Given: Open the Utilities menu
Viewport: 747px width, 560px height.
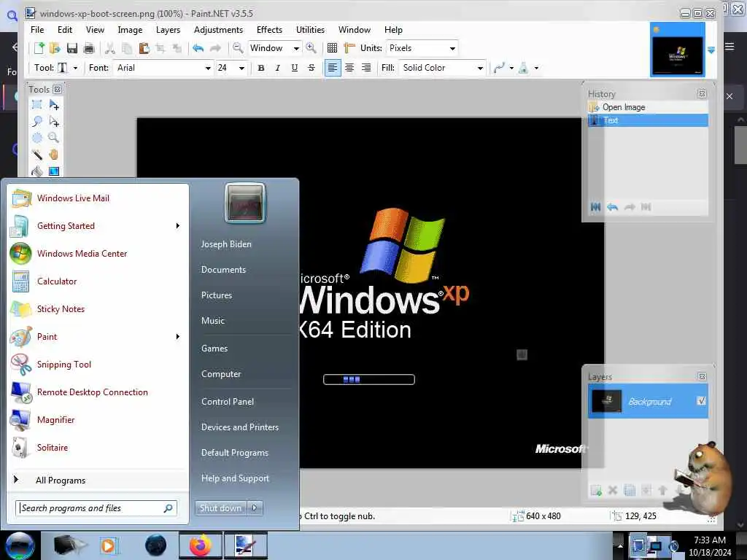Looking at the screenshot, I should tap(310, 29).
